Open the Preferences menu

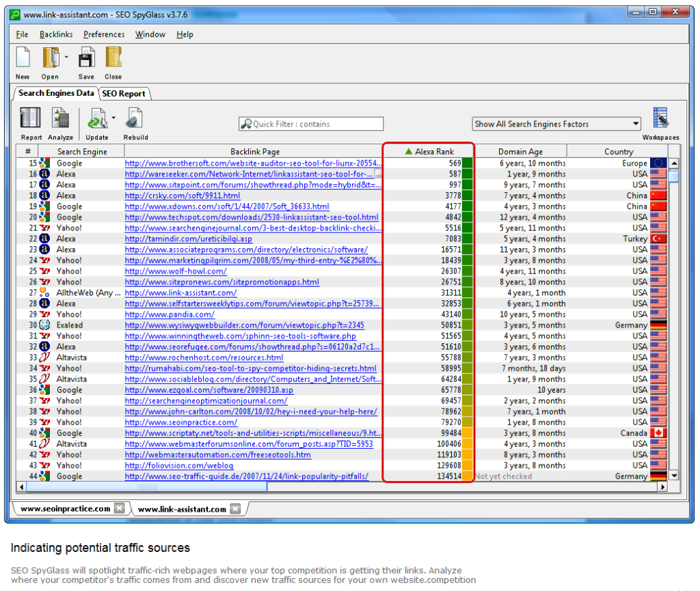pyautogui.click(x=104, y=34)
